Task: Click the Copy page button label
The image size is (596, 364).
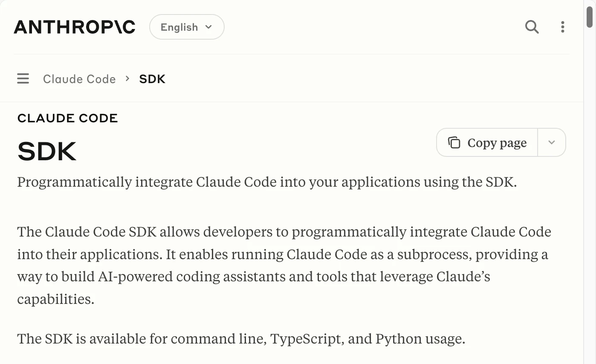Action: 497,143
